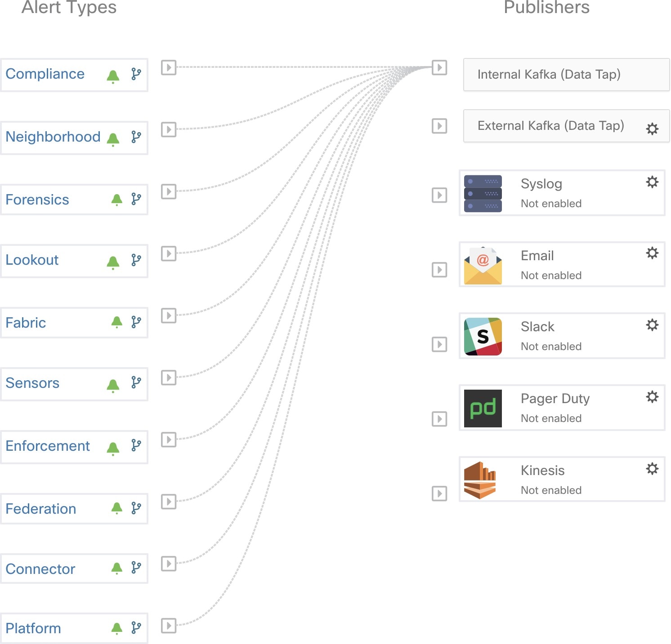
Task: Click the Pager Duty logo icon
Action: click(483, 408)
